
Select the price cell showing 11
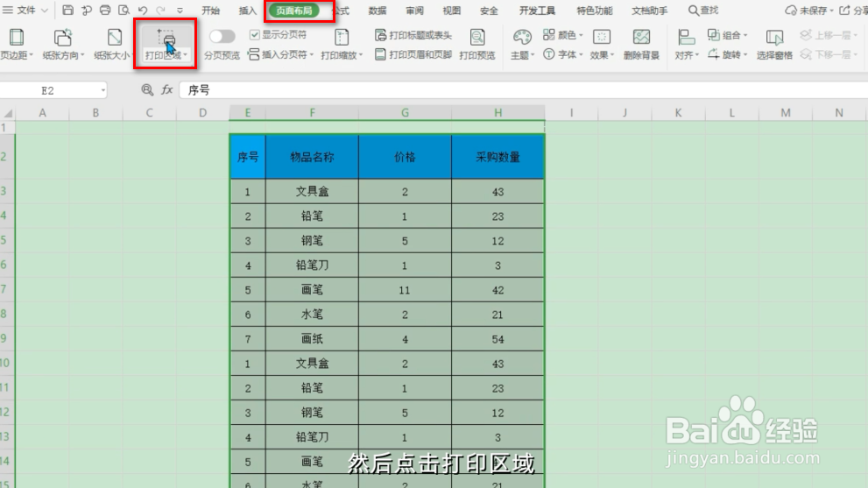[x=405, y=290]
